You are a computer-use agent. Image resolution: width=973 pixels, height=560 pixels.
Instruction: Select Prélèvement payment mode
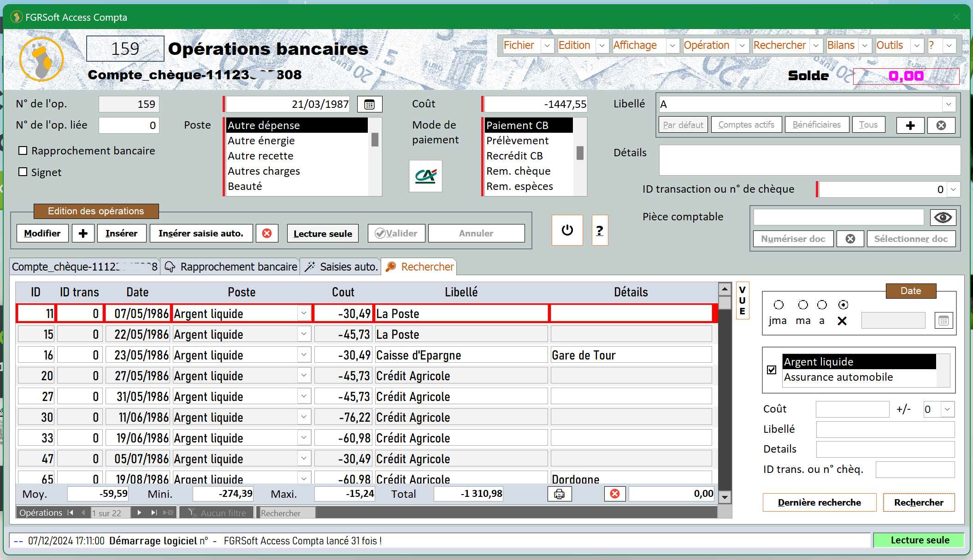point(528,141)
